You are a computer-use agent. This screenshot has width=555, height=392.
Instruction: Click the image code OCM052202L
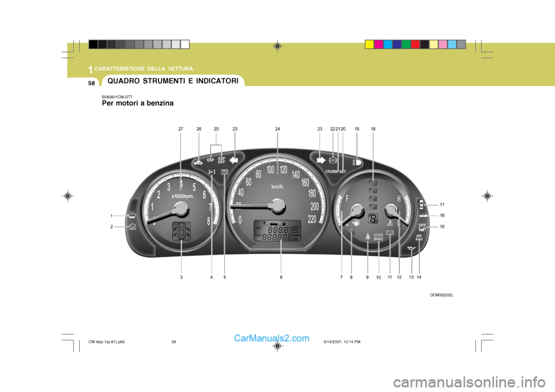pos(441,295)
